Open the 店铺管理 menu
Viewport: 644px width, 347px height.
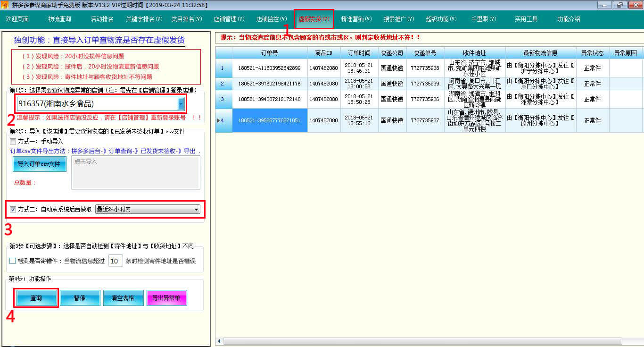229,19
